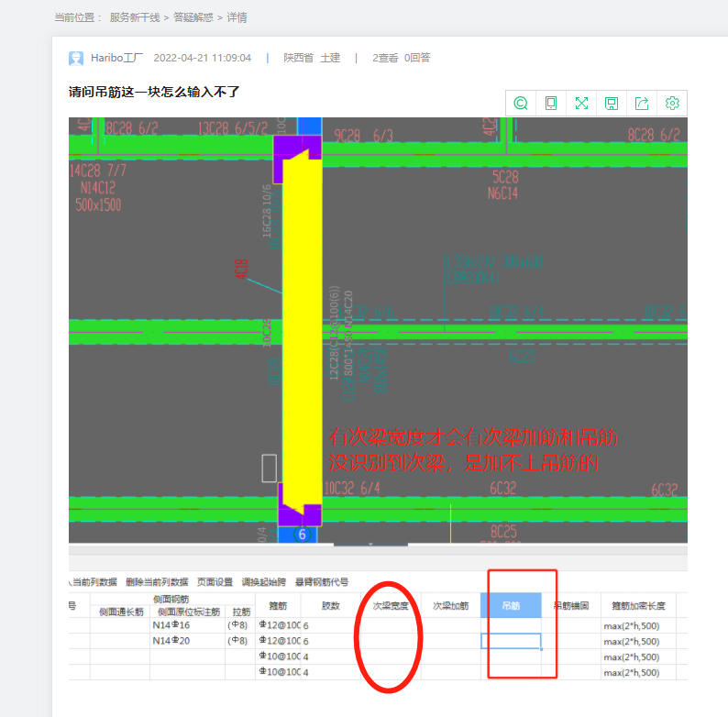This screenshot has height=717, width=728.
Task: Click the 8C25 rebar annotation
Action: pyautogui.click(x=503, y=531)
